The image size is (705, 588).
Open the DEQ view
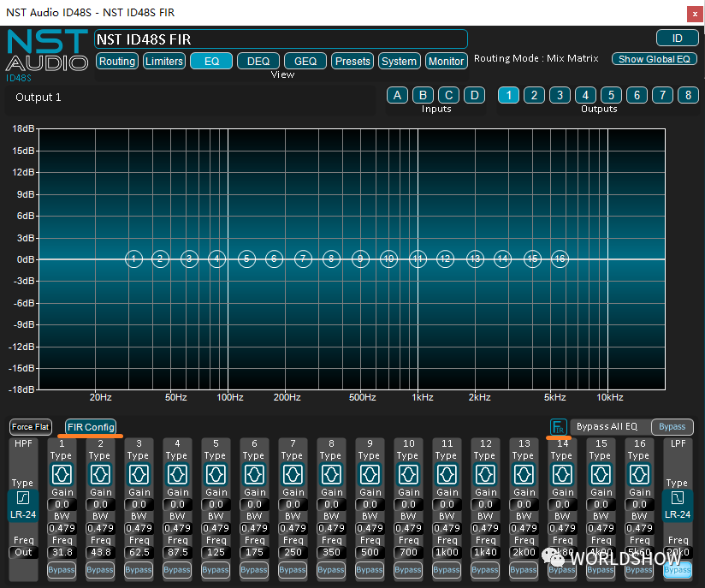click(x=258, y=61)
